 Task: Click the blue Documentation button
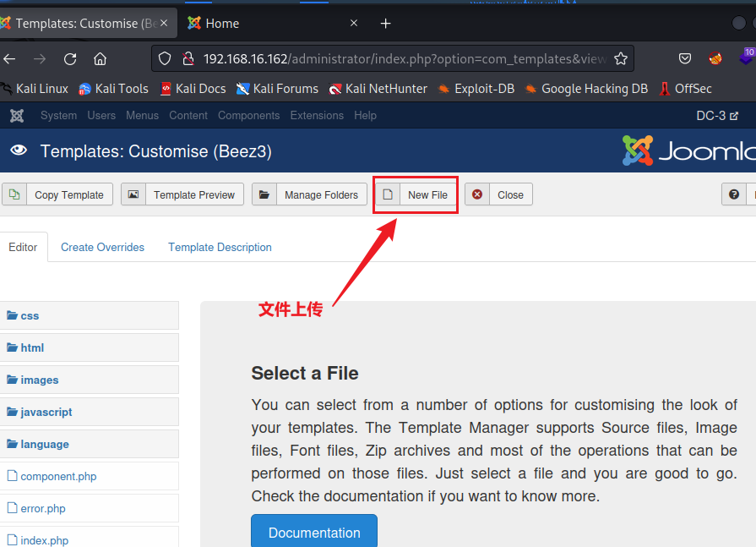point(314,532)
